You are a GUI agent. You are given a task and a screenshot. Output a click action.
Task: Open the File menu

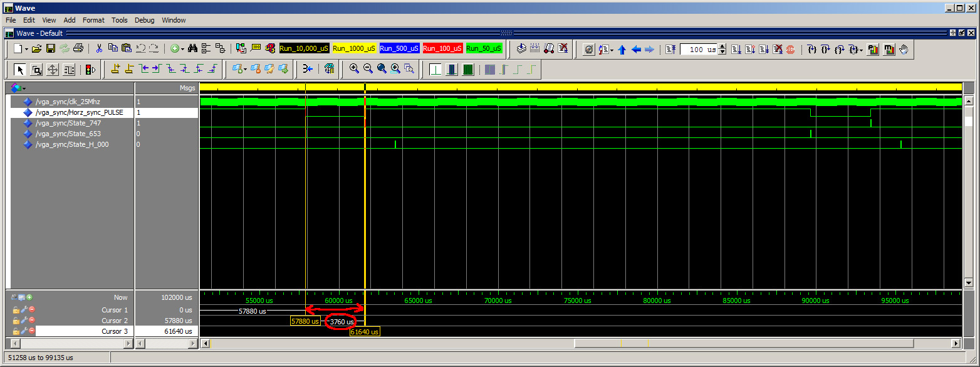[x=10, y=20]
